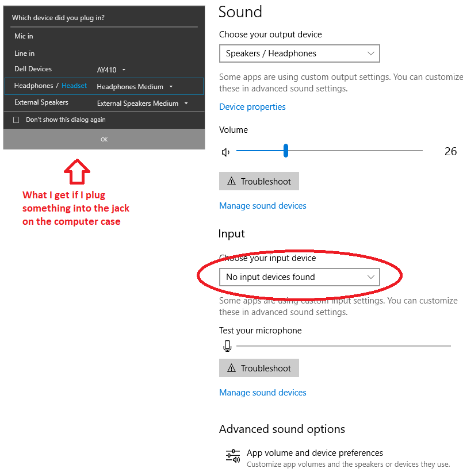Click 'Which device did you plug in?' title

58,18
